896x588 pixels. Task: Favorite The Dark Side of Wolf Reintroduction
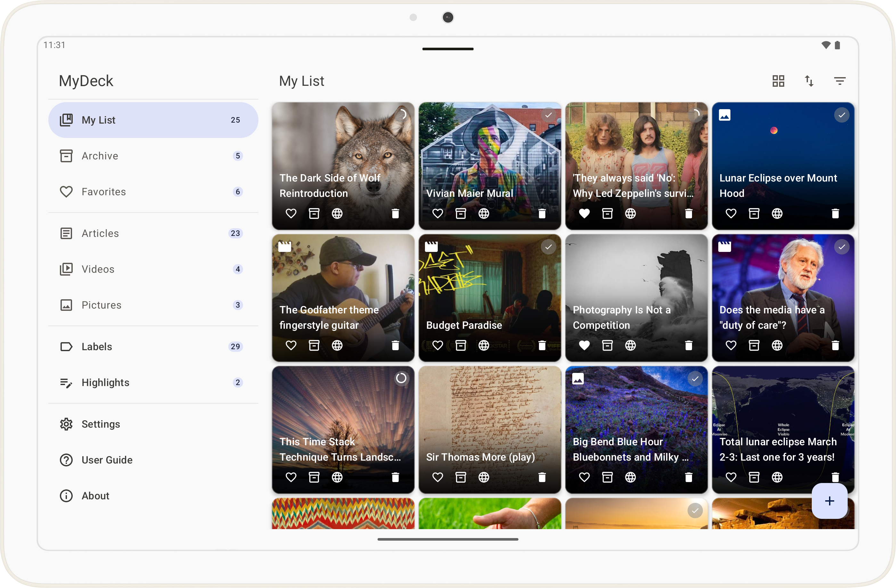291,213
